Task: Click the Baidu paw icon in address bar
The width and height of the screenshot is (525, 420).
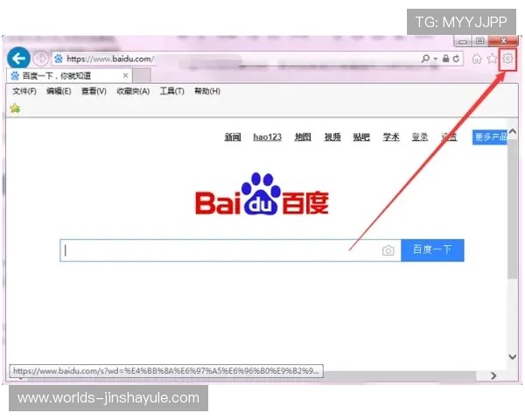Action: point(59,59)
